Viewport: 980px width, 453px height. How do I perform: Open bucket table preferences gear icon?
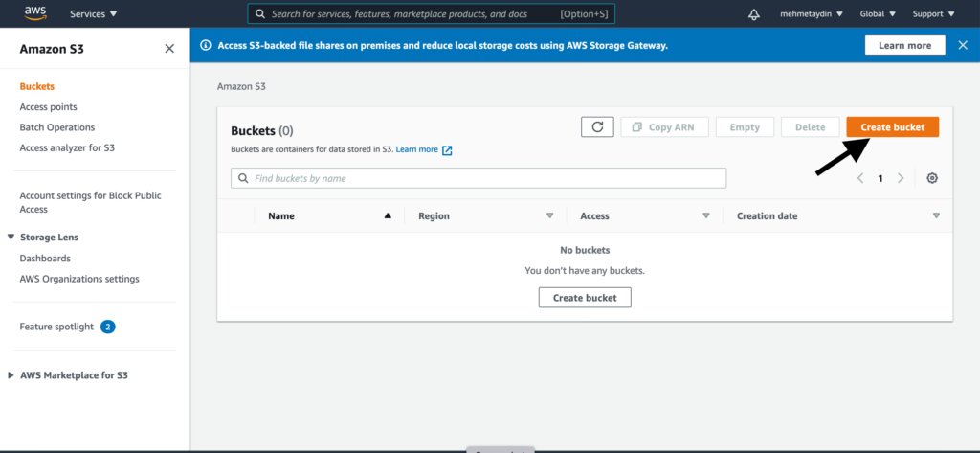tap(932, 178)
